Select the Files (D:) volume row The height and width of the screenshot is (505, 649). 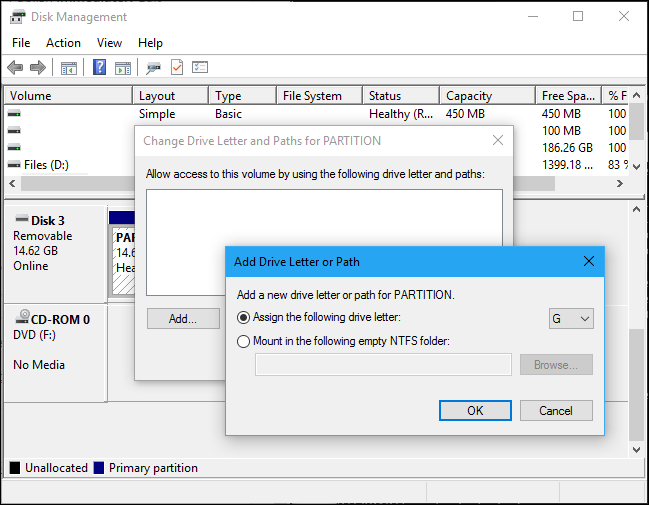[46, 165]
